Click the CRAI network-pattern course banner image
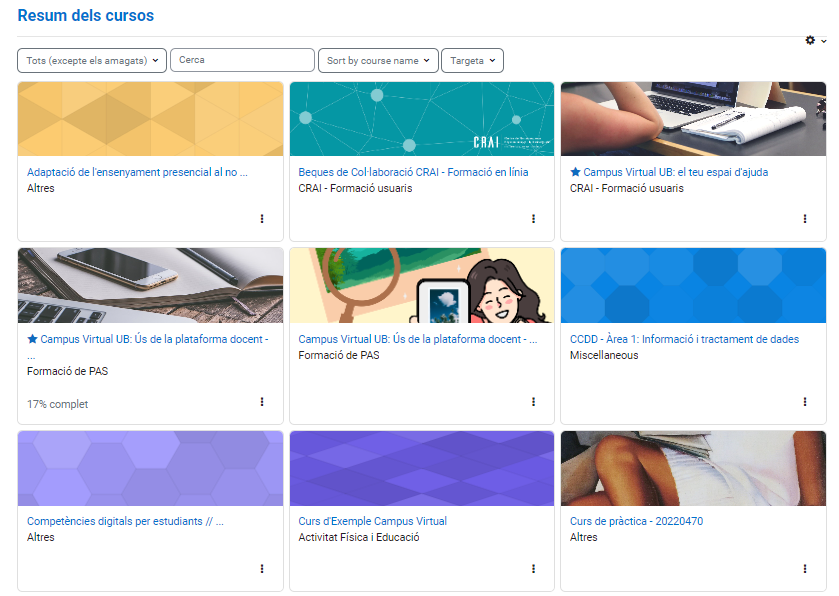This screenshot has width=839, height=596. (x=421, y=119)
